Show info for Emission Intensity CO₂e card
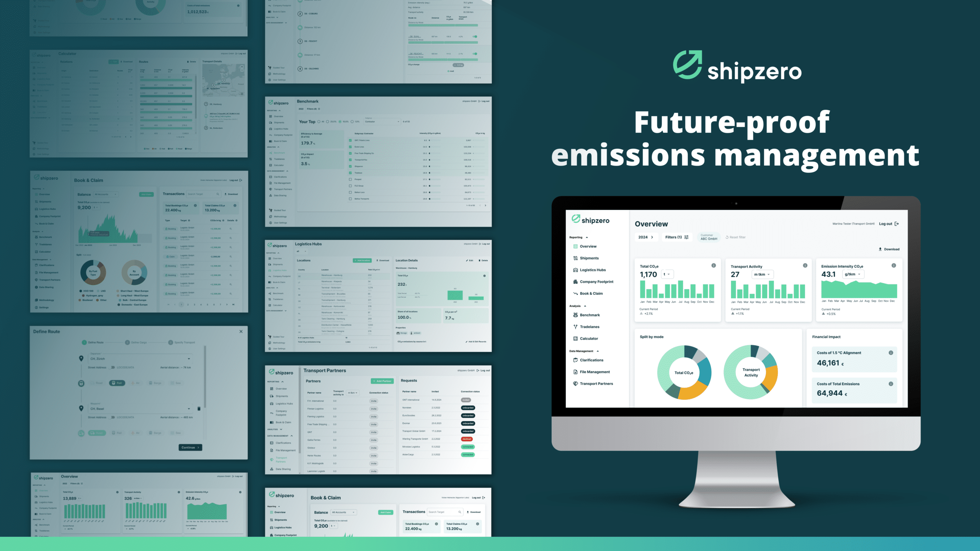980x551 pixels. coord(893,266)
